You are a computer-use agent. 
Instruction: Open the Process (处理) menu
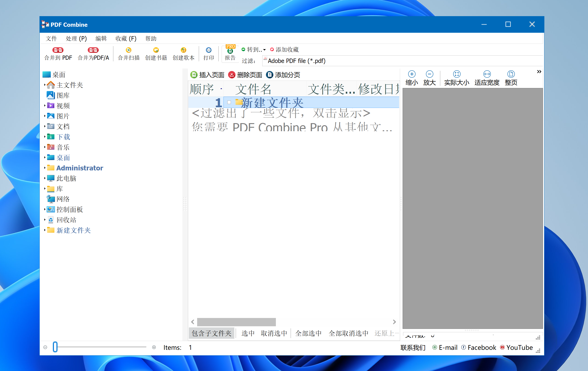(76, 39)
